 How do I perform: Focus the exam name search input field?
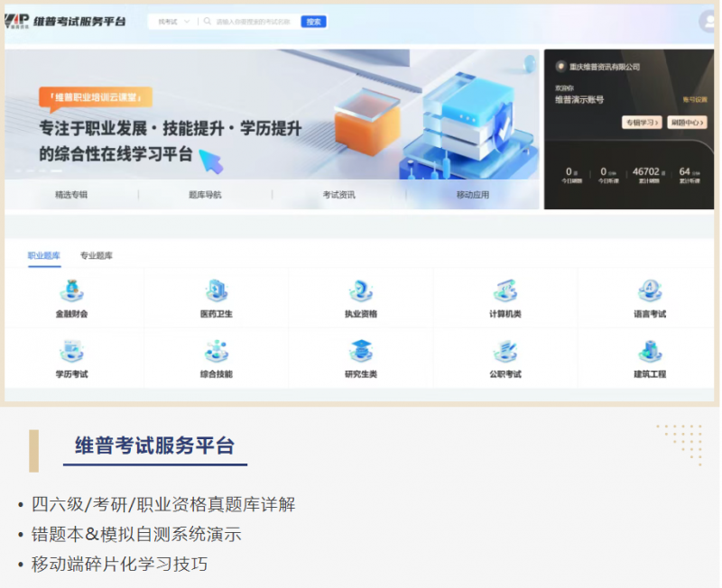pyautogui.click(x=254, y=22)
